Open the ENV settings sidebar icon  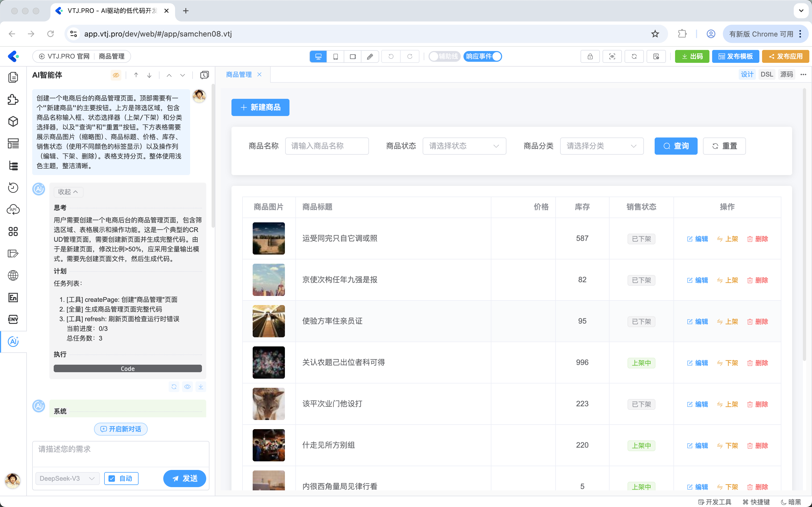pyautogui.click(x=13, y=319)
